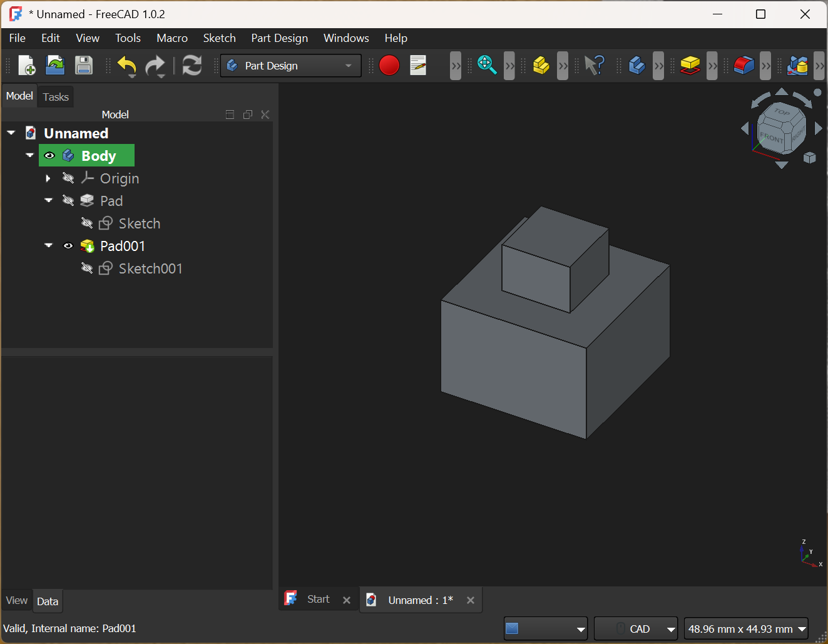Click the What's This help cursor icon
828x644 pixels.
tap(595, 65)
